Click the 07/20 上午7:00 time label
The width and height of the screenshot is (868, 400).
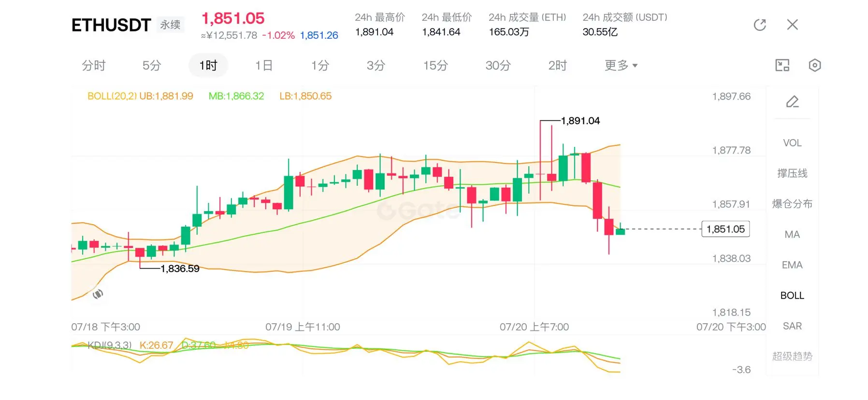coord(534,327)
